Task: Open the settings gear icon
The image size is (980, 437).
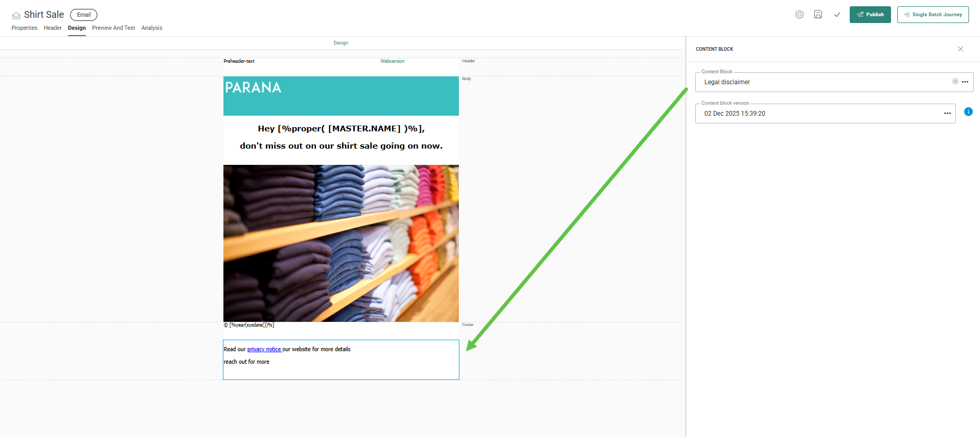Action: click(799, 15)
